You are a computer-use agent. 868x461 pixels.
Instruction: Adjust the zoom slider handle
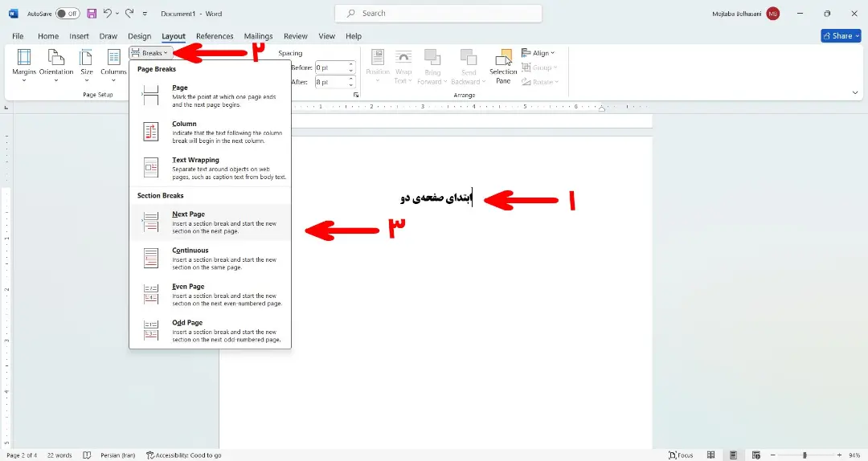click(805, 455)
